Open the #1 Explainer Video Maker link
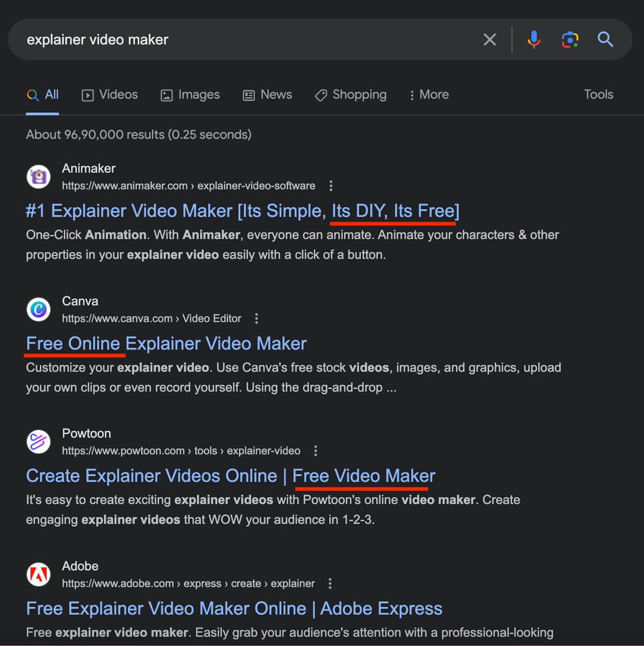 coord(243,211)
